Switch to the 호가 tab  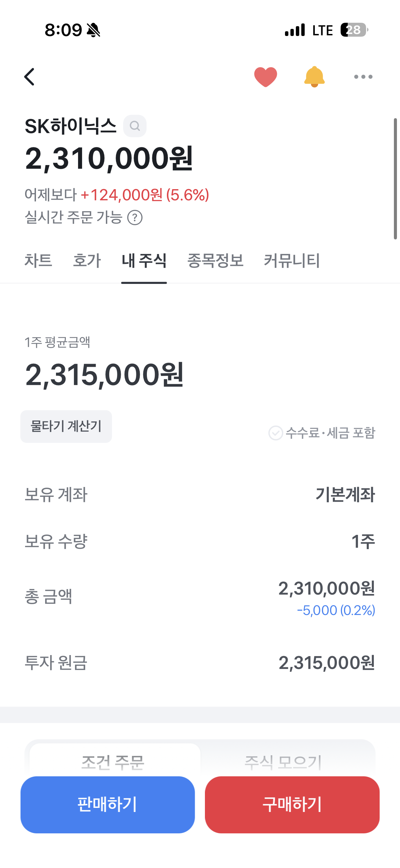click(87, 261)
